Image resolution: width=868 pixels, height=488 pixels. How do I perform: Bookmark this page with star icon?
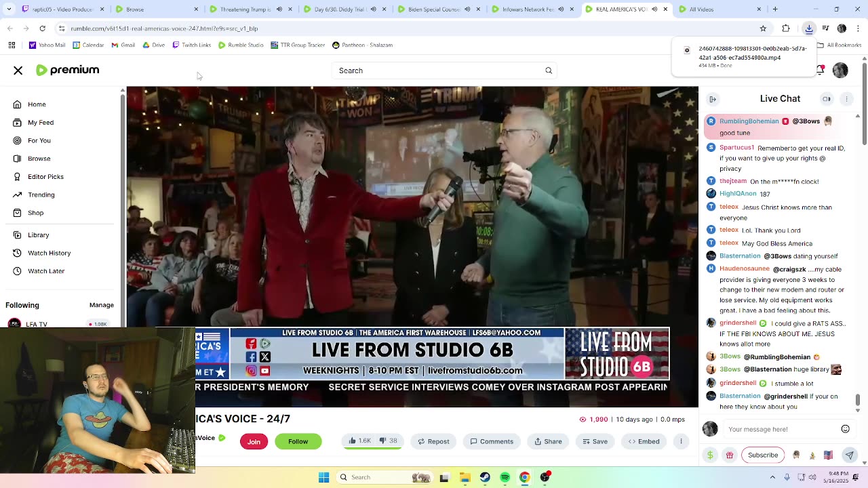763,28
